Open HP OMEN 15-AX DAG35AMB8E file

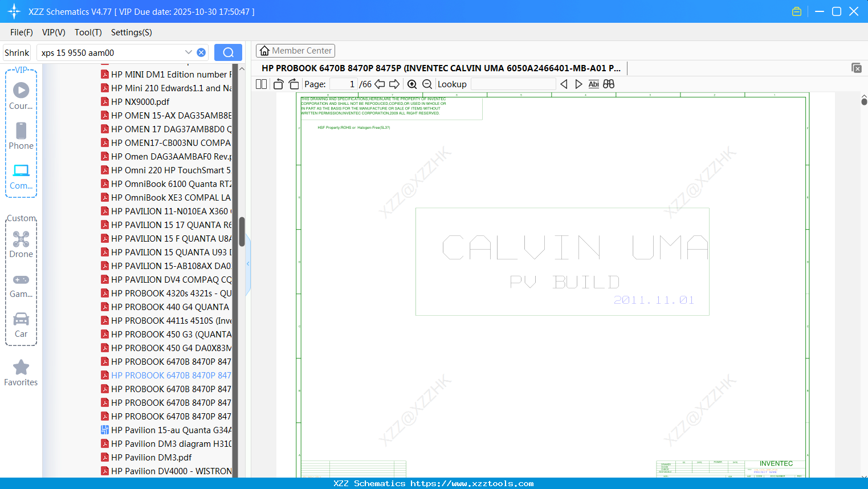pos(166,115)
